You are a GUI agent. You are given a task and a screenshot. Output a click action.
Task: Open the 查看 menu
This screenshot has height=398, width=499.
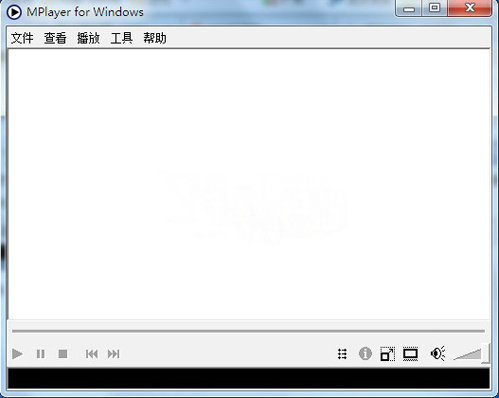[x=55, y=38]
